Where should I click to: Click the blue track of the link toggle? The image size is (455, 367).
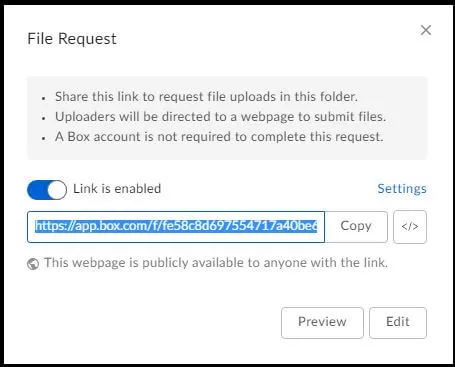37,190
